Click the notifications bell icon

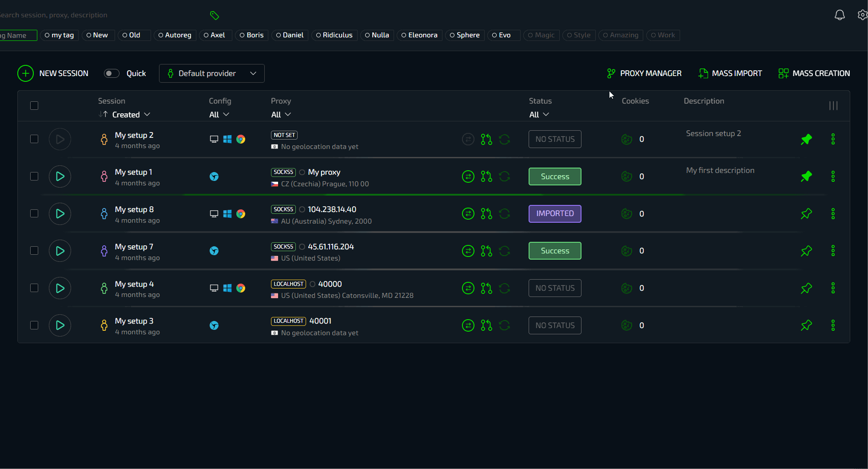(839, 15)
